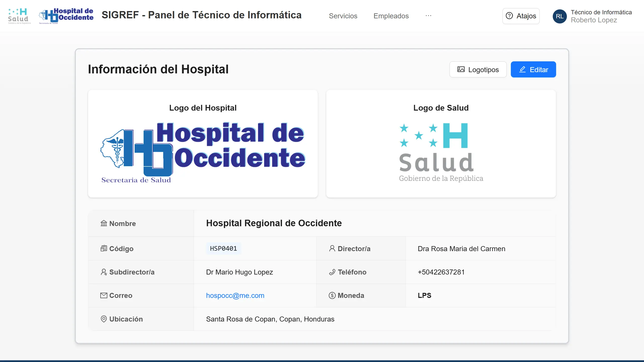Open the Atajos shortcuts help
The height and width of the screenshot is (362, 644).
521,16
